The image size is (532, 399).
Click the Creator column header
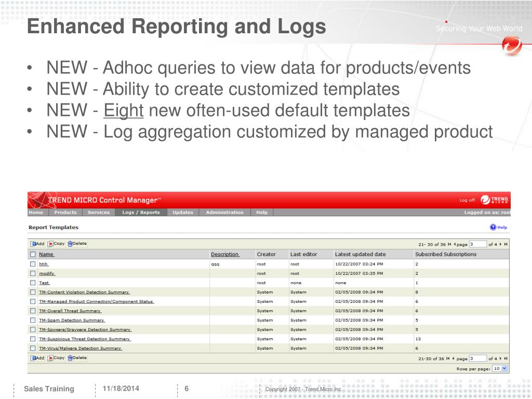click(267, 254)
